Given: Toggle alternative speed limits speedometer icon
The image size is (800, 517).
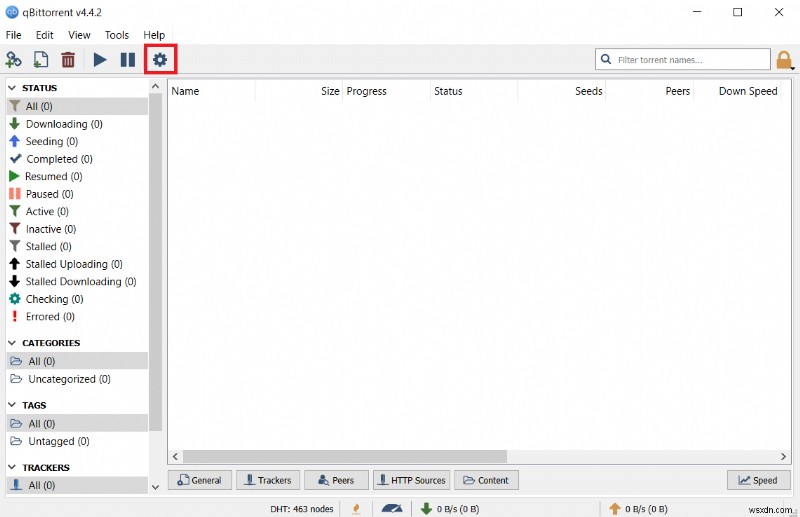Looking at the screenshot, I should tap(392, 508).
